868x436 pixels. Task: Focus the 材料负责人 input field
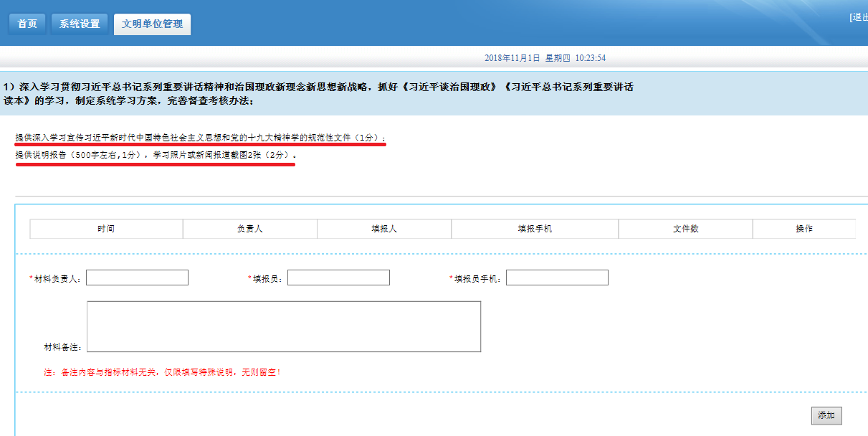[x=137, y=278]
